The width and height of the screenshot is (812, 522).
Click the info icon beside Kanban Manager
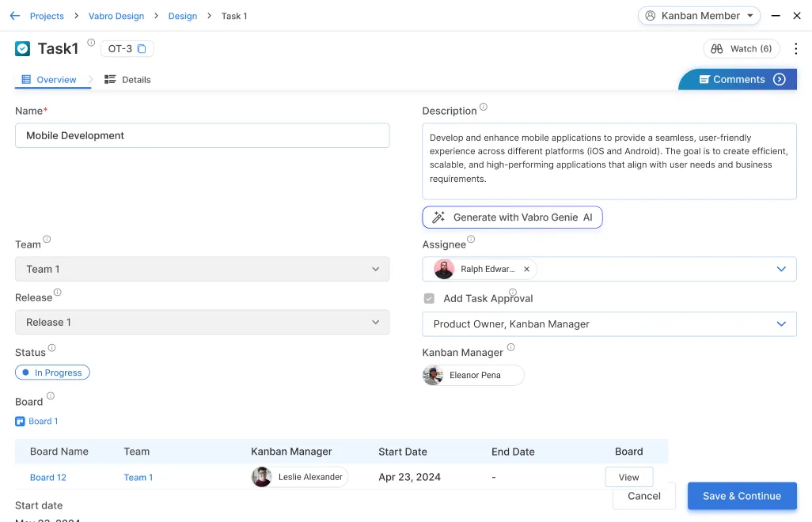pyautogui.click(x=510, y=347)
